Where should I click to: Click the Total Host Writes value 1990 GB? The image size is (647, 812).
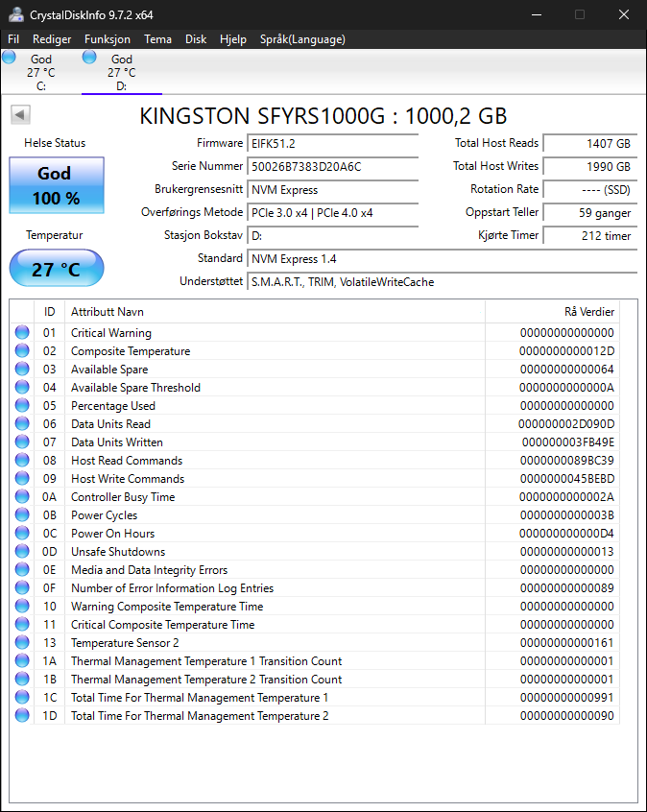[x=590, y=167]
